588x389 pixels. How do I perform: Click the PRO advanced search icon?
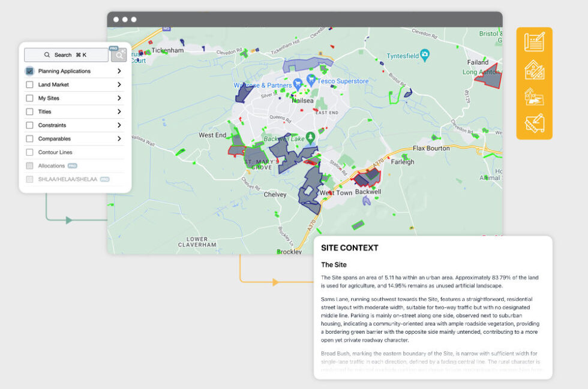click(x=118, y=54)
